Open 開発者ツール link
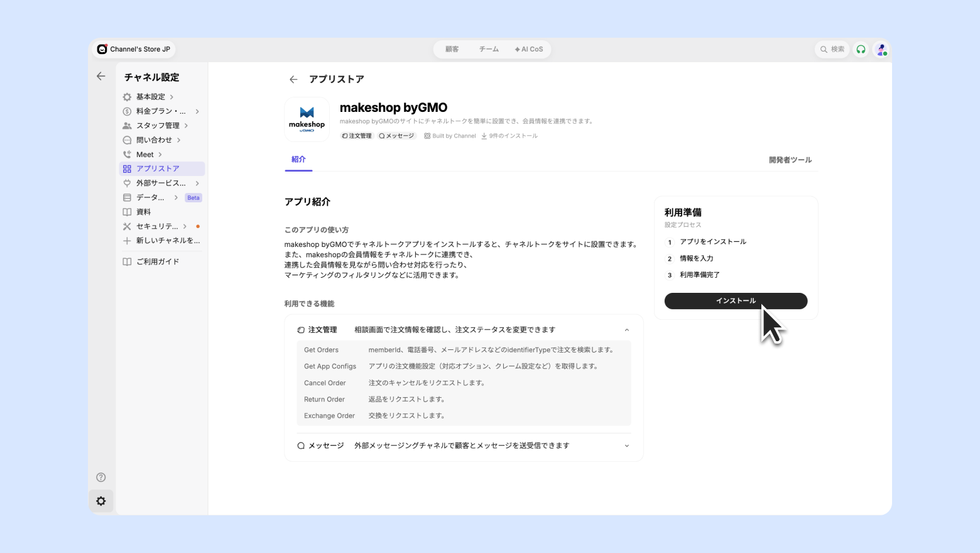Viewport: 980px width, 553px height. click(x=790, y=160)
